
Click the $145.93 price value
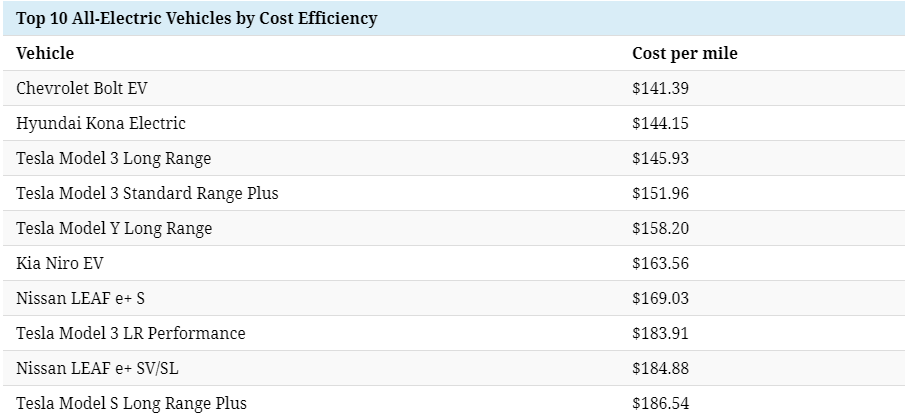pos(660,158)
